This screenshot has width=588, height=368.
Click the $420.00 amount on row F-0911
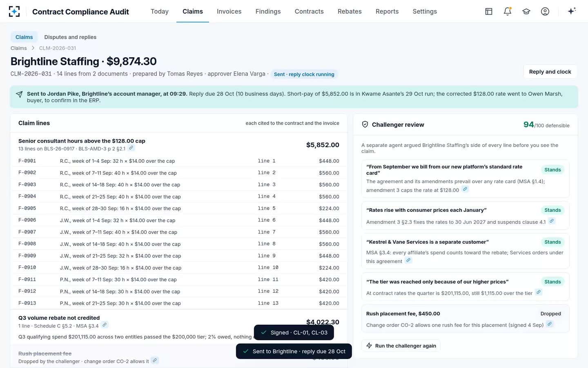click(329, 280)
